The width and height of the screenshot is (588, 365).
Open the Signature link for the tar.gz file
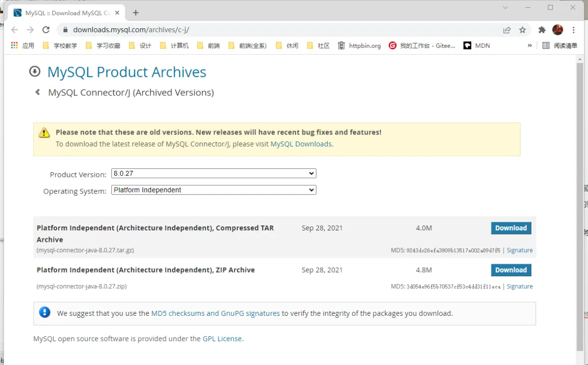[520, 250]
